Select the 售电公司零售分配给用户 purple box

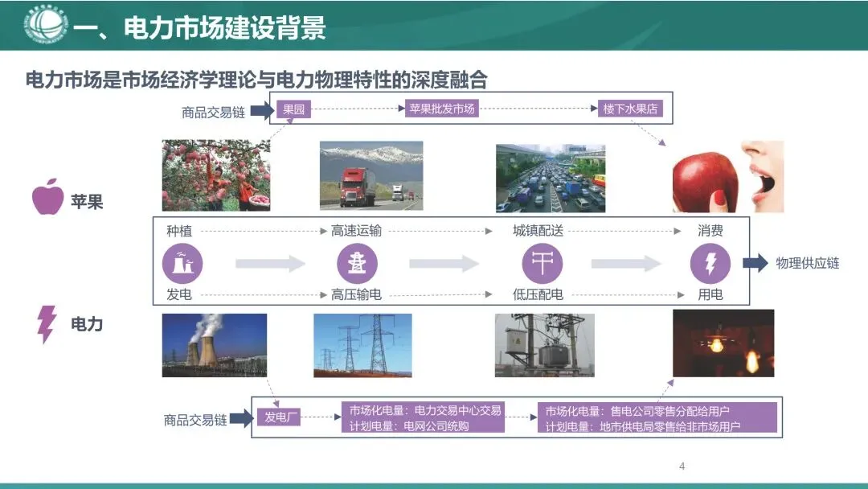pyautogui.click(x=657, y=418)
